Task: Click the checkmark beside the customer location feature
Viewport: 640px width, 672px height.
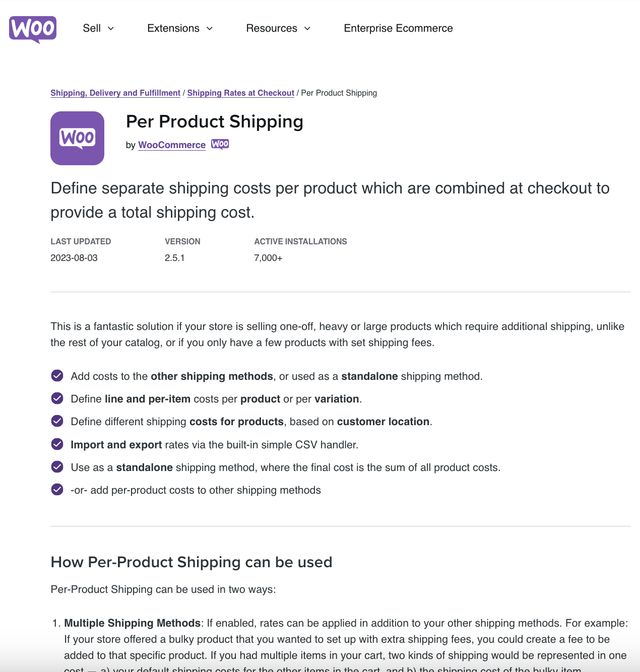Action: [57, 421]
